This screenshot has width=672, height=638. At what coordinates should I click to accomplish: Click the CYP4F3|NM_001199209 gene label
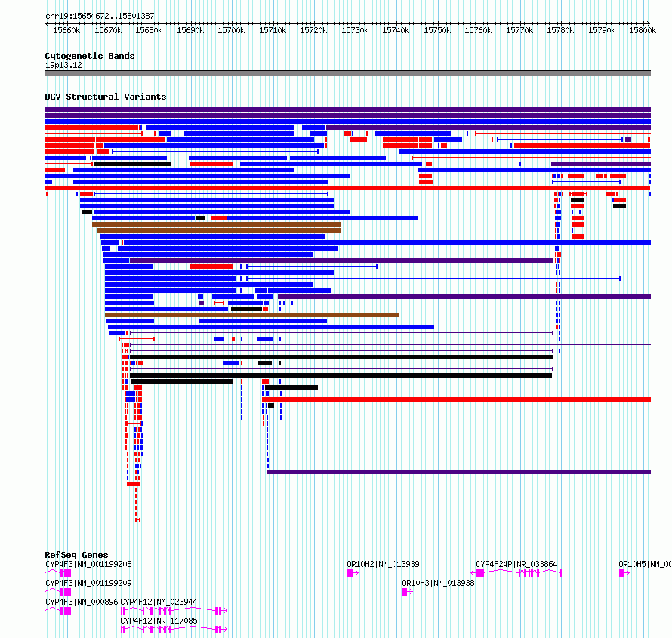point(88,583)
